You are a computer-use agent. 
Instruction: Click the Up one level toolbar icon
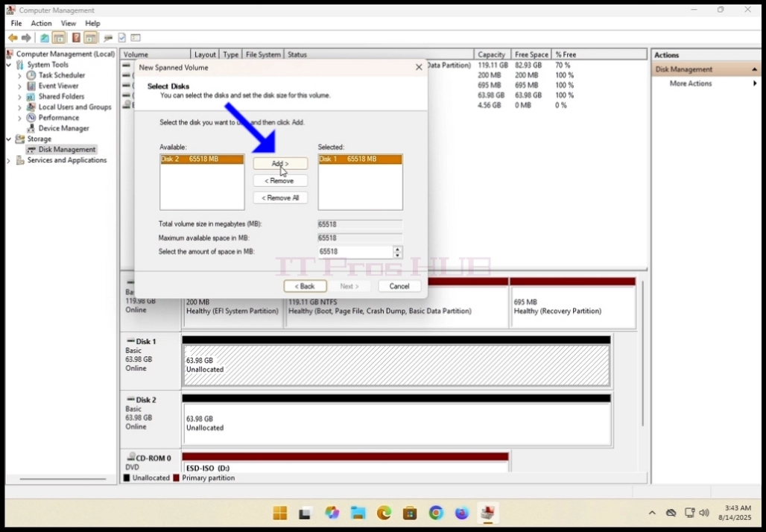click(x=45, y=37)
